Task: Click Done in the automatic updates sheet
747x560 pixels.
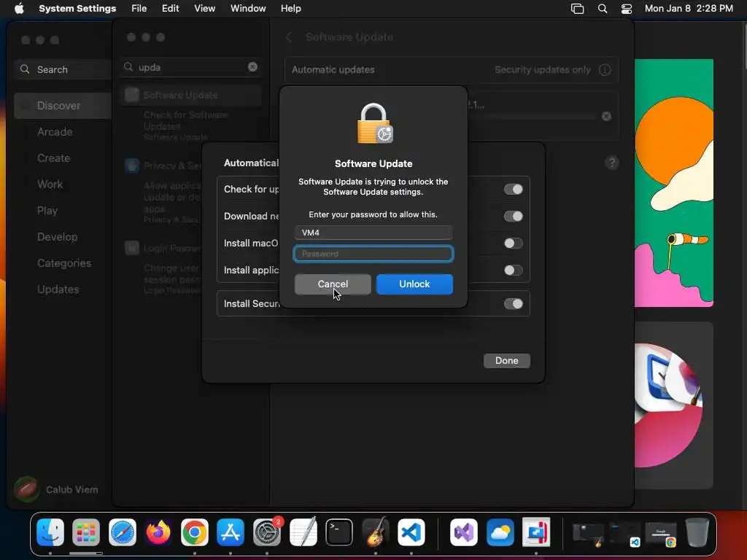Action: [506, 360]
